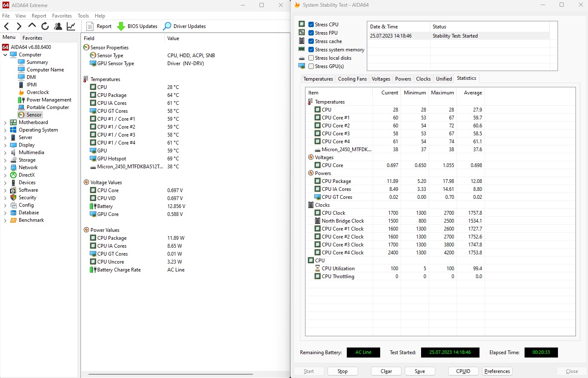The width and height of the screenshot is (588, 378).
Task: Click the Driver Updates magnifier icon
Action: pyautogui.click(x=167, y=26)
